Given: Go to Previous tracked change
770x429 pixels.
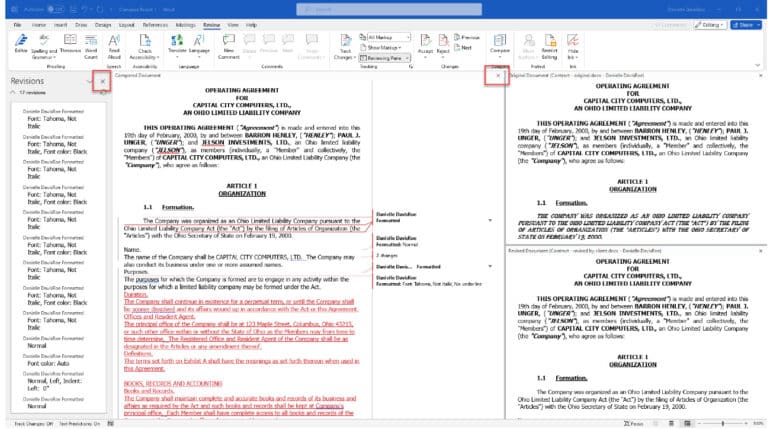Looking at the screenshot, I should 467,37.
